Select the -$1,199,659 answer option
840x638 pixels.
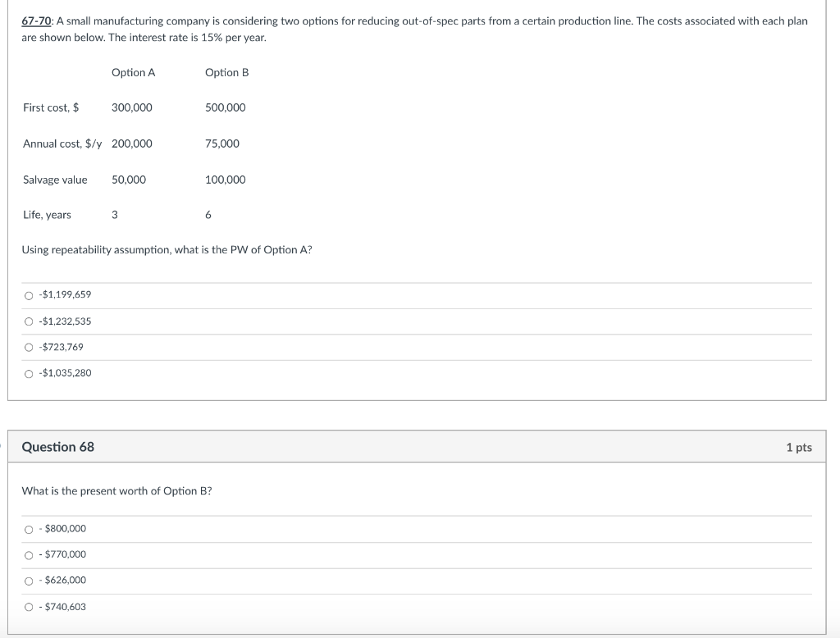[x=29, y=296]
